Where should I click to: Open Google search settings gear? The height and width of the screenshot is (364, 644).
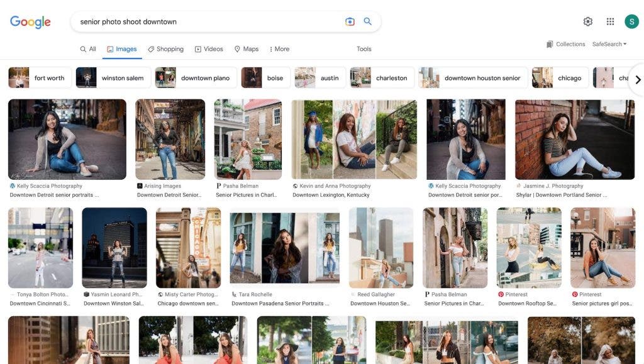587,21
